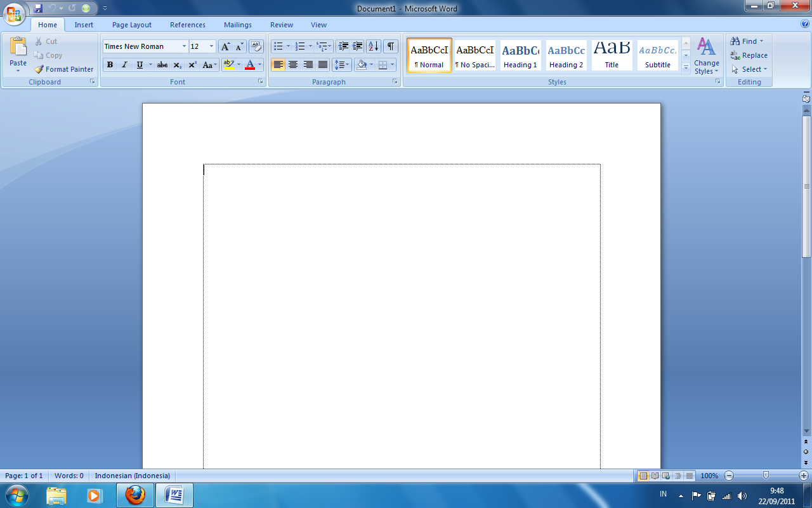Image resolution: width=812 pixels, height=508 pixels.
Task: Open the font size dropdown arrow
Action: click(212, 46)
